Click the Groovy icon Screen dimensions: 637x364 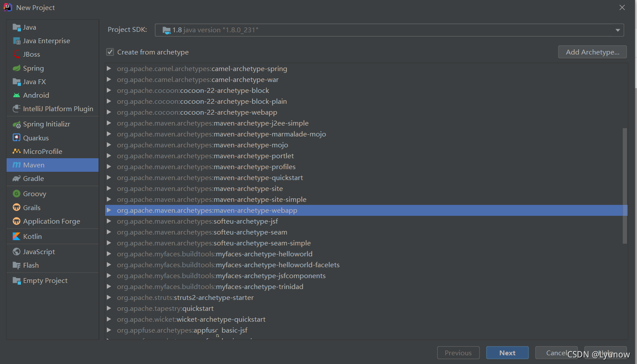click(x=17, y=194)
